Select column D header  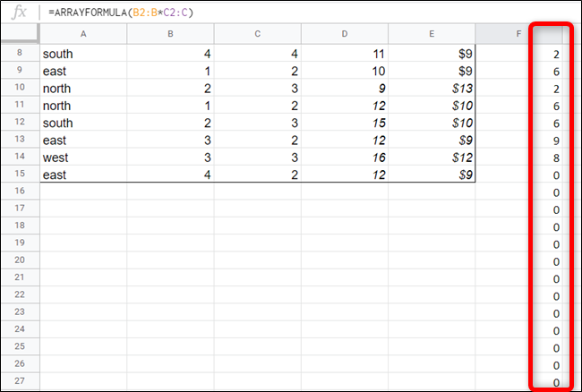[x=345, y=34]
